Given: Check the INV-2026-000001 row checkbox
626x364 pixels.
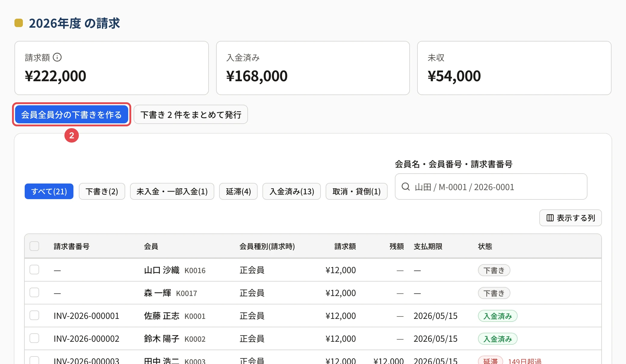Looking at the screenshot, I should 34,315.
